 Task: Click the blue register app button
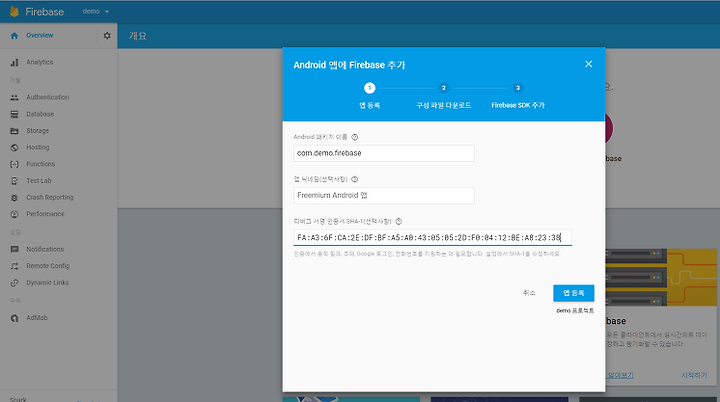click(x=574, y=293)
